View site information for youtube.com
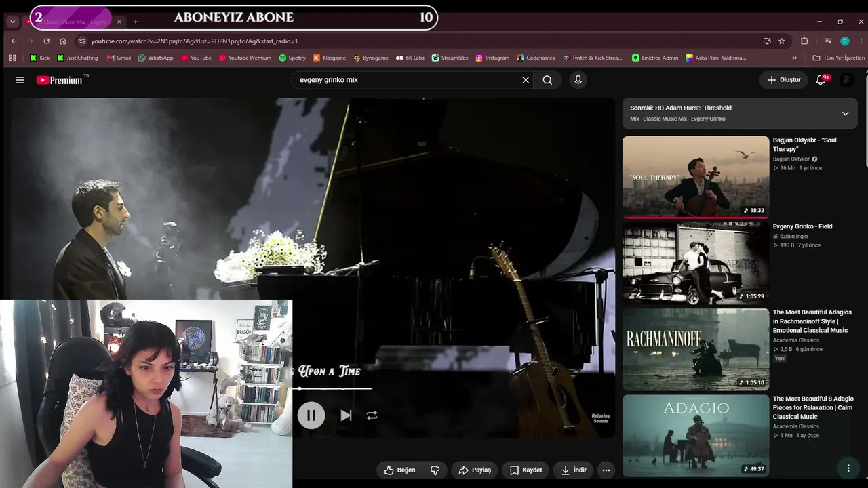The height and width of the screenshot is (488, 868). point(82,41)
